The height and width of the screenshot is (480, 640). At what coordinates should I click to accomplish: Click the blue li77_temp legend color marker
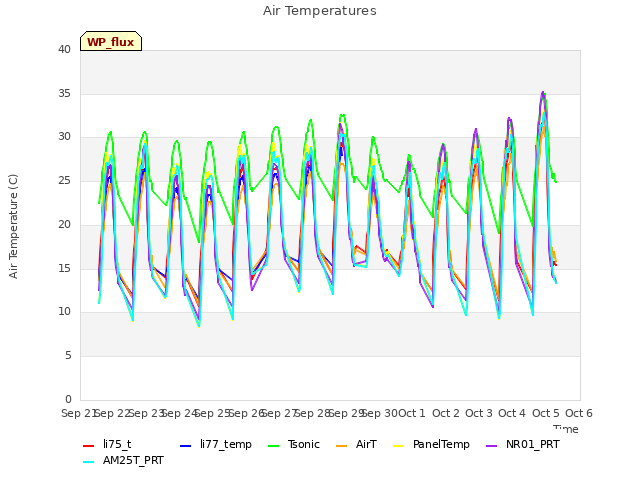click(186, 445)
